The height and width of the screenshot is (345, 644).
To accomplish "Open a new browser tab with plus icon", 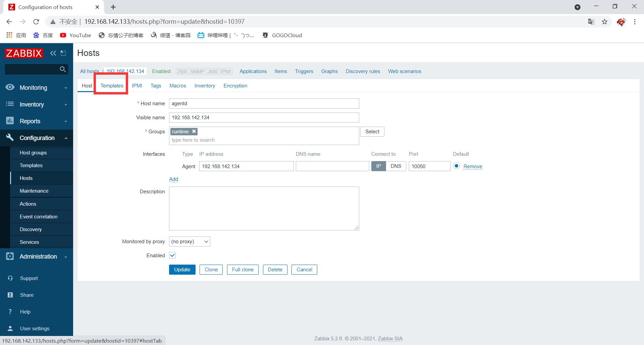I will click(x=113, y=7).
